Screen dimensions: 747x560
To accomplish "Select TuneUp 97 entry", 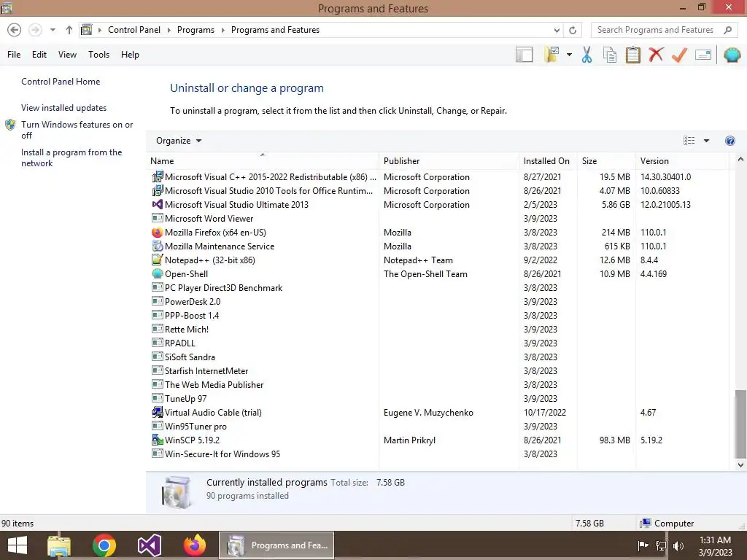I will tap(438, 399).
